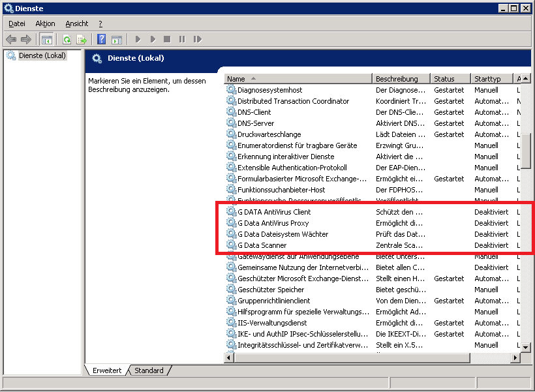Viewport: 535px width, 392px height.
Task: Click the Export list toolbar icon
Action: (x=82, y=40)
